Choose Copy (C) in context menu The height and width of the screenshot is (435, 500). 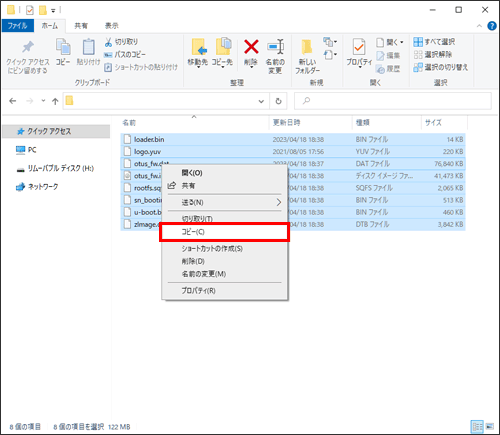point(225,232)
